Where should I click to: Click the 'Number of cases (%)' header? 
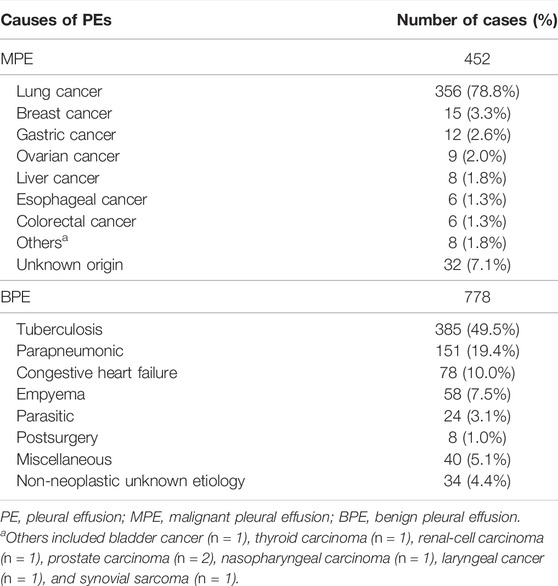(477, 20)
